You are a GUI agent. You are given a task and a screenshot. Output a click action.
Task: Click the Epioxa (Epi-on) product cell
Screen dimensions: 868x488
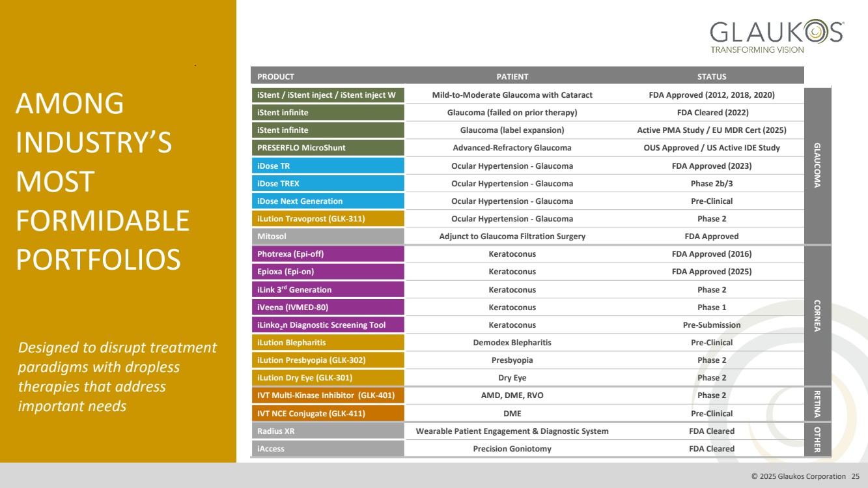327,271
